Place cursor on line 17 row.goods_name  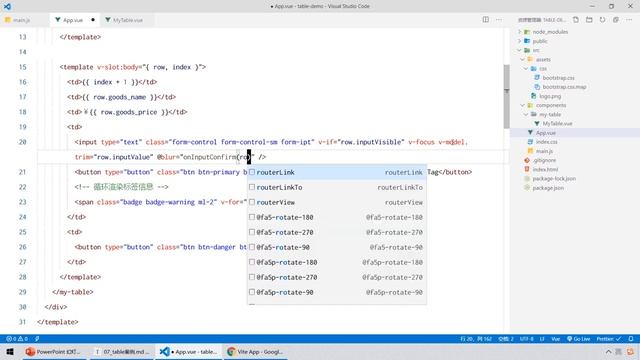(119, 97)
